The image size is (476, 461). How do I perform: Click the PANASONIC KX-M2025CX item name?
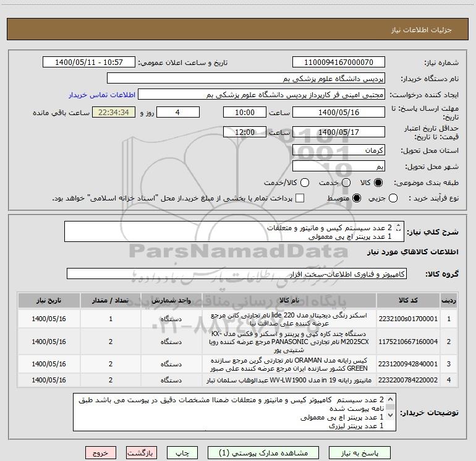click(289, 342)
